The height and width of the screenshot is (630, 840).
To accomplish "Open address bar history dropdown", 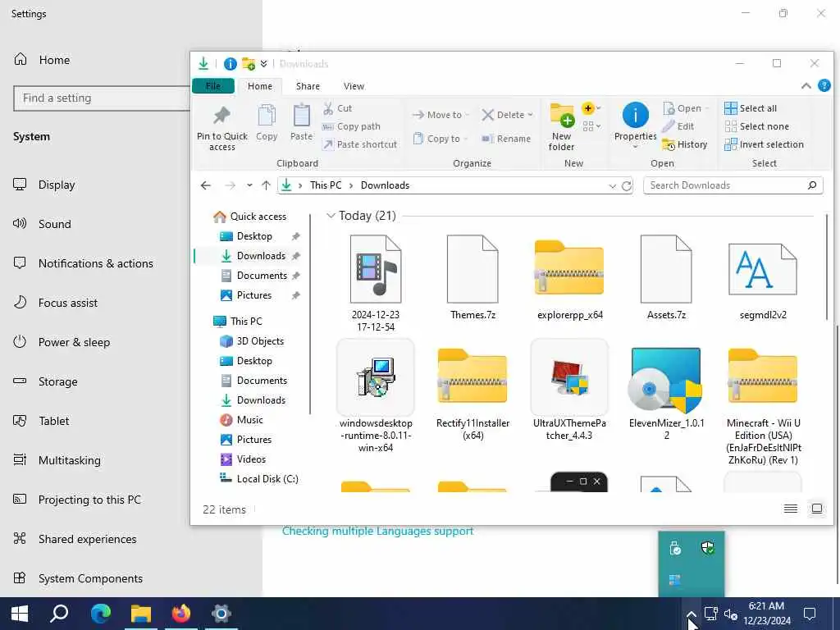I will (612, 186).
